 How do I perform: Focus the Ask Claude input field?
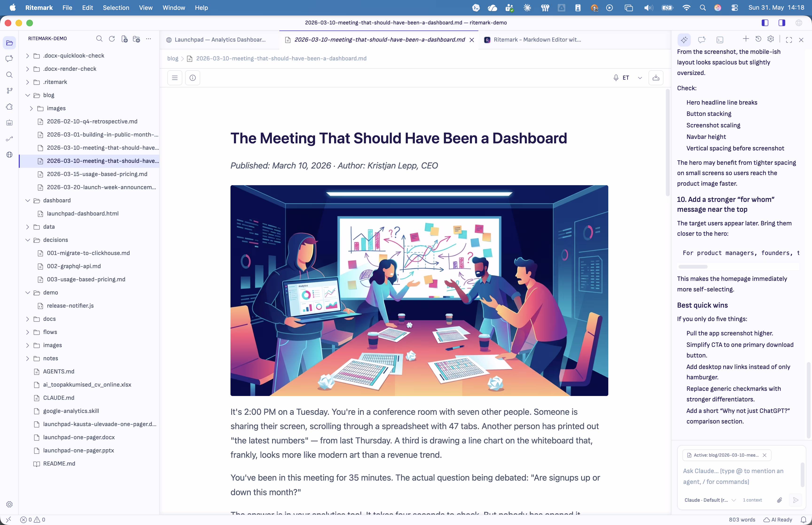pos(738,476)
